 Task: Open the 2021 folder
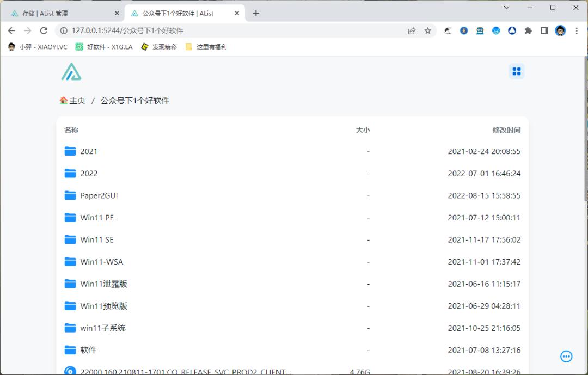tap(89, 151)
